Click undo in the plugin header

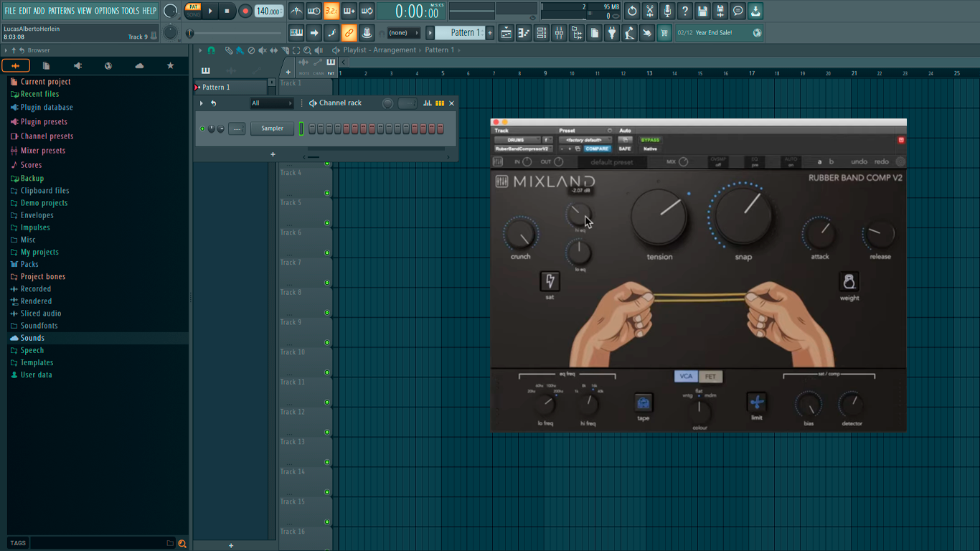point(859,162)
